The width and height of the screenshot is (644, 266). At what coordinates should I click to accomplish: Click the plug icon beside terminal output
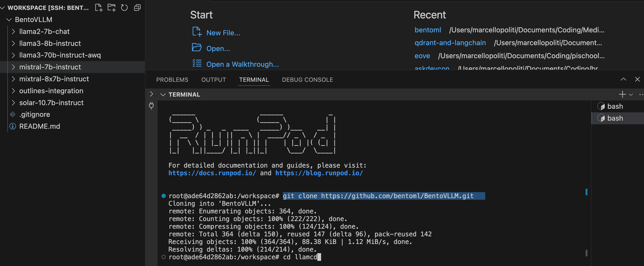(151, 106)
